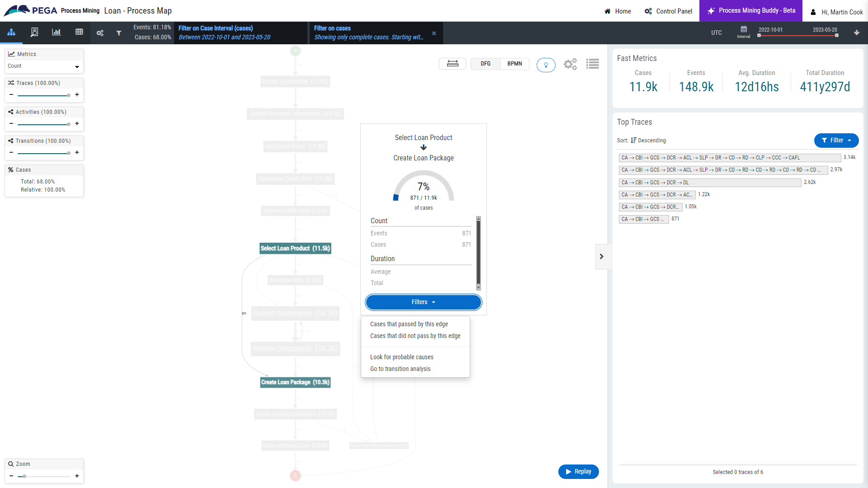Choose Look for probable causes
The height and width of the screenshot is (488, 868).
click(x=401, y=357)
